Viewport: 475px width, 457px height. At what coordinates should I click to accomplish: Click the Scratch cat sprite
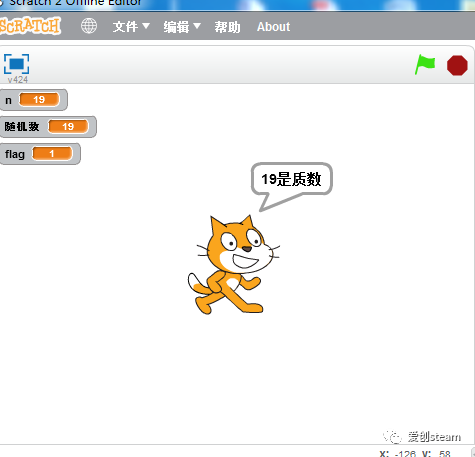[233, 265]
